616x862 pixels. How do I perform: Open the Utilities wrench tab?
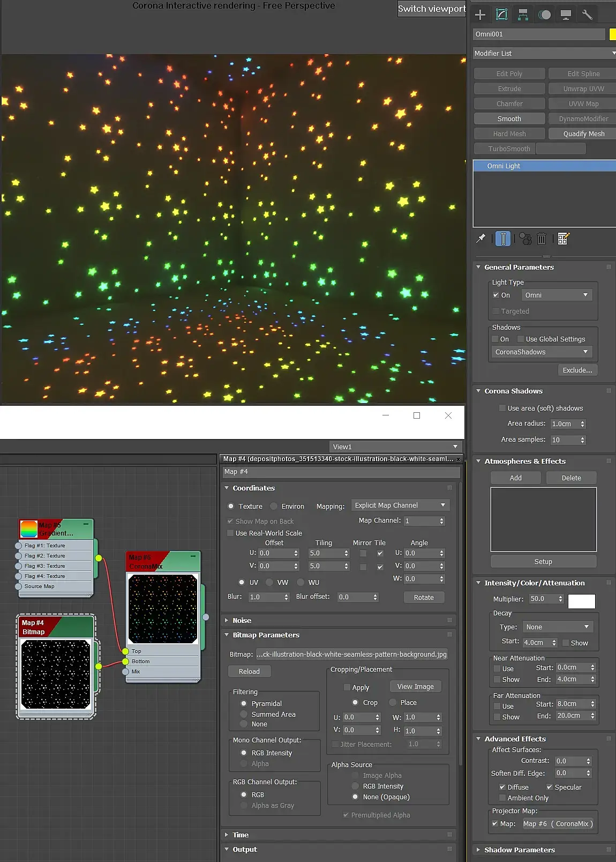(x=587, y=14)
